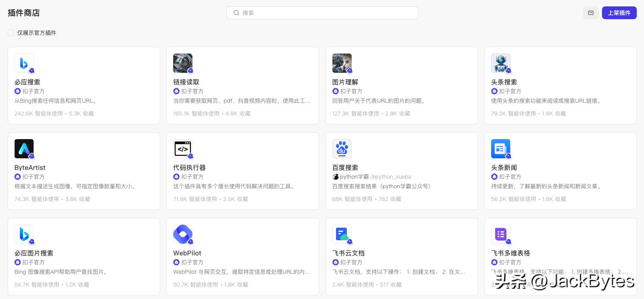Enable the 仅展示官方插件 checkbox
The image size is (644, 299).
pos(11,33)
